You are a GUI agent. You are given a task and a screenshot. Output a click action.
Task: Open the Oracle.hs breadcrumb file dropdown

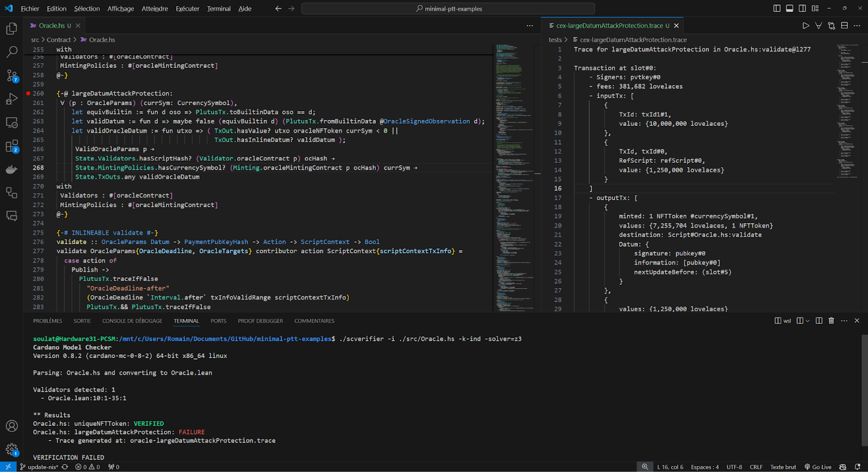pyautogui.click(x=98, y=40)
